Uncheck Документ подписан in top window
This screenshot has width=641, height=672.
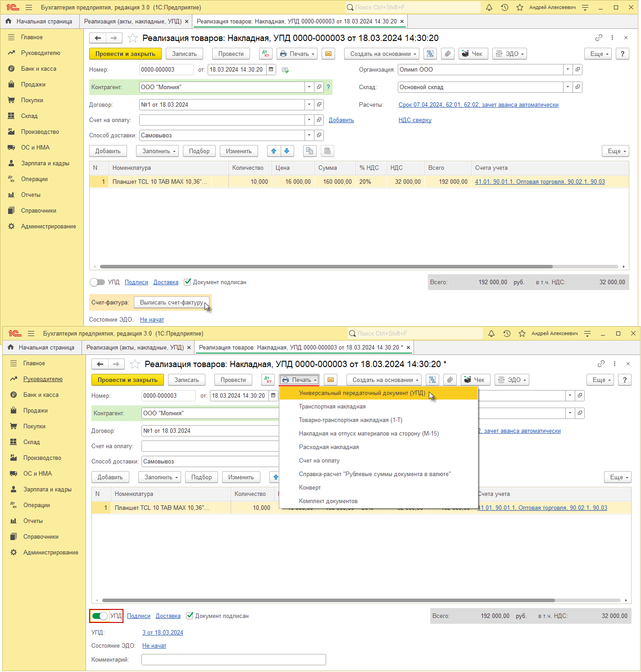tap(187, 282)
